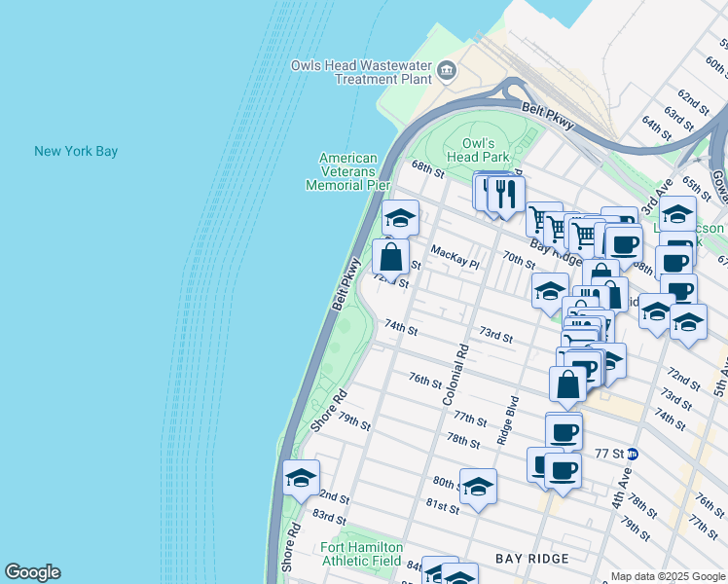Click the 4th Ave street label

622,489
